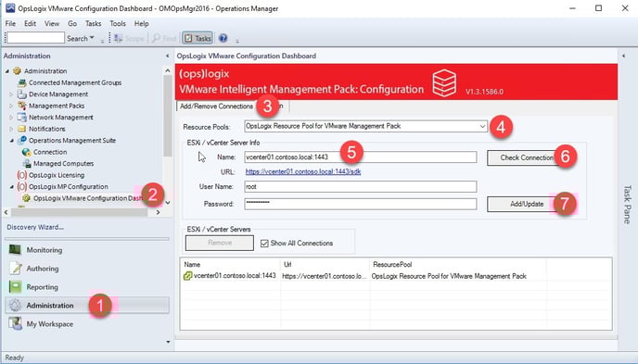
Task: Open the Tools menu
Action: (x=118, y=23)
